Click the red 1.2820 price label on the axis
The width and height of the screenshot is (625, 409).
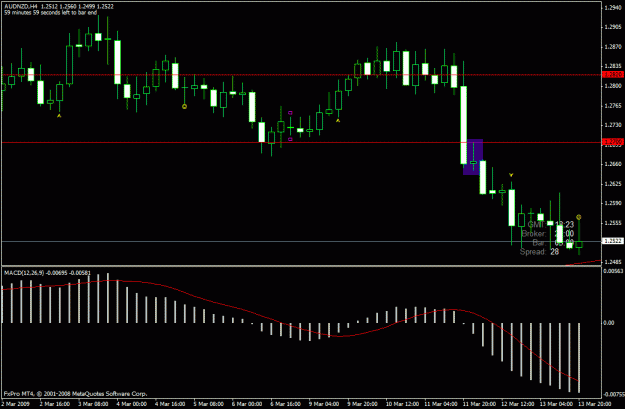(x=613, y=75)
